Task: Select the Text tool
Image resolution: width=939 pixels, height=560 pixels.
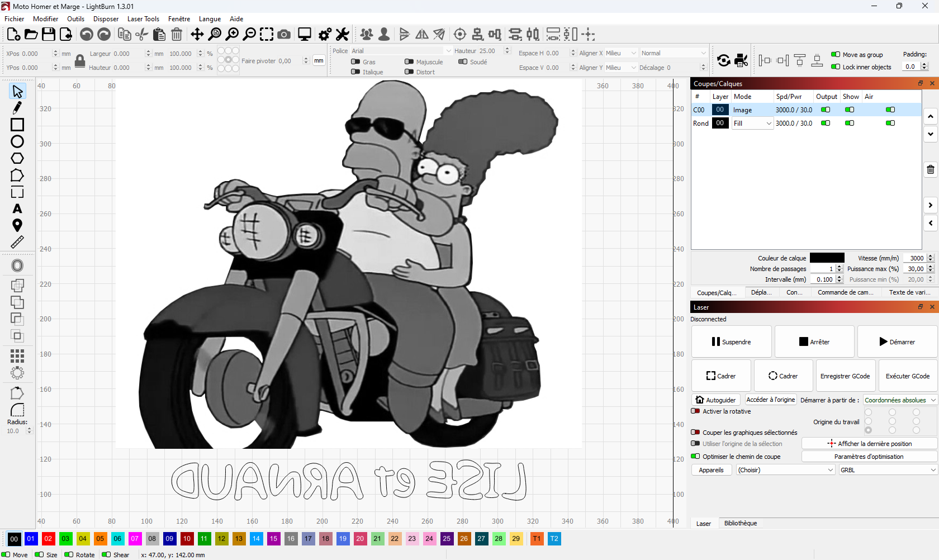Action: (17, 209)
